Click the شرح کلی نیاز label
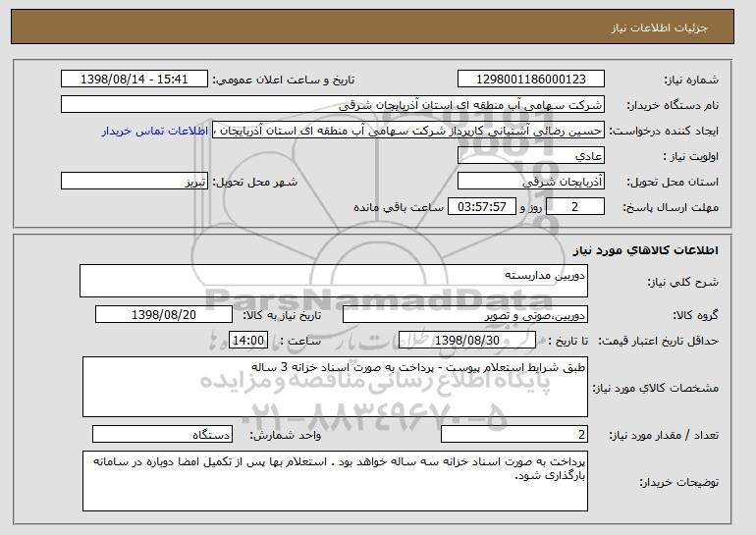 tap(683, 282)
